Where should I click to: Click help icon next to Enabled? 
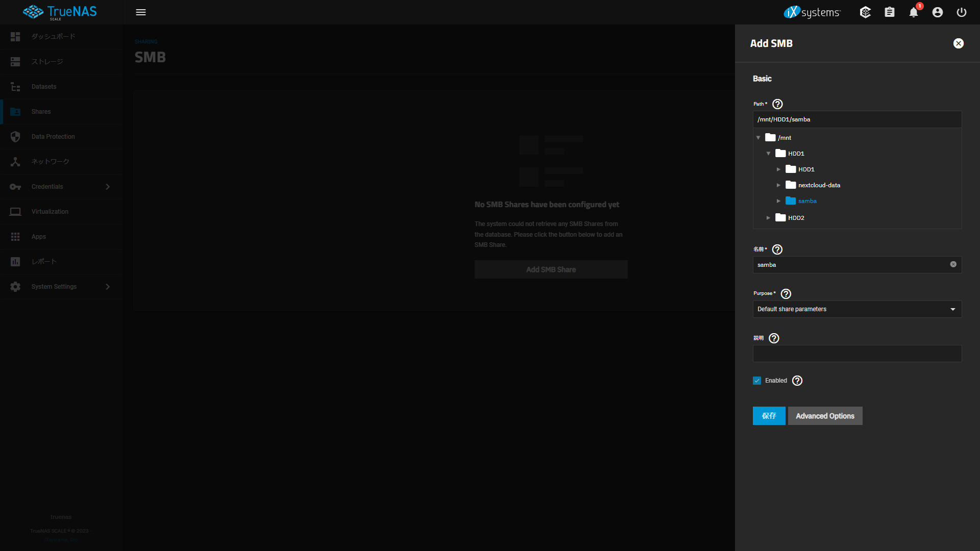point(797,381)
